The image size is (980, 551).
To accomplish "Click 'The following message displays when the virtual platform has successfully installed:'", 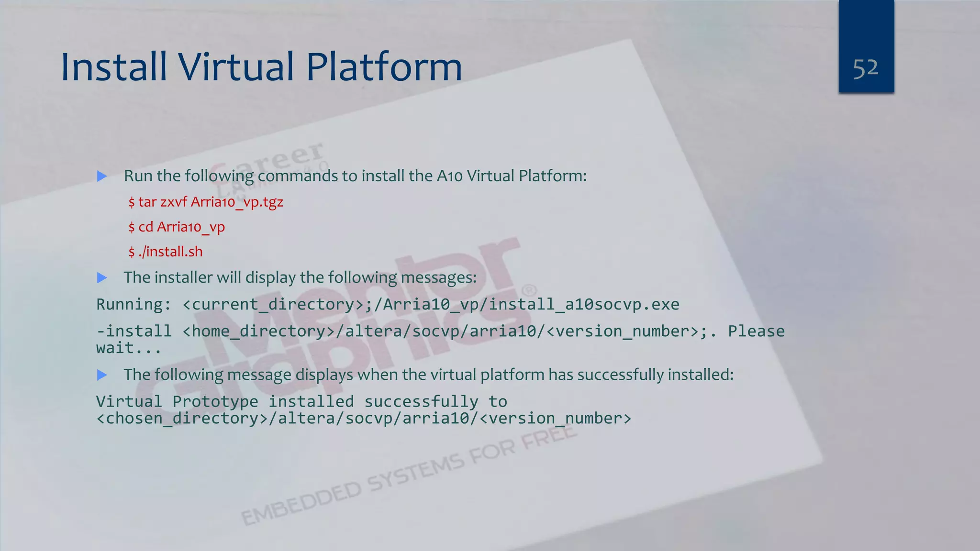I will 428,375.
